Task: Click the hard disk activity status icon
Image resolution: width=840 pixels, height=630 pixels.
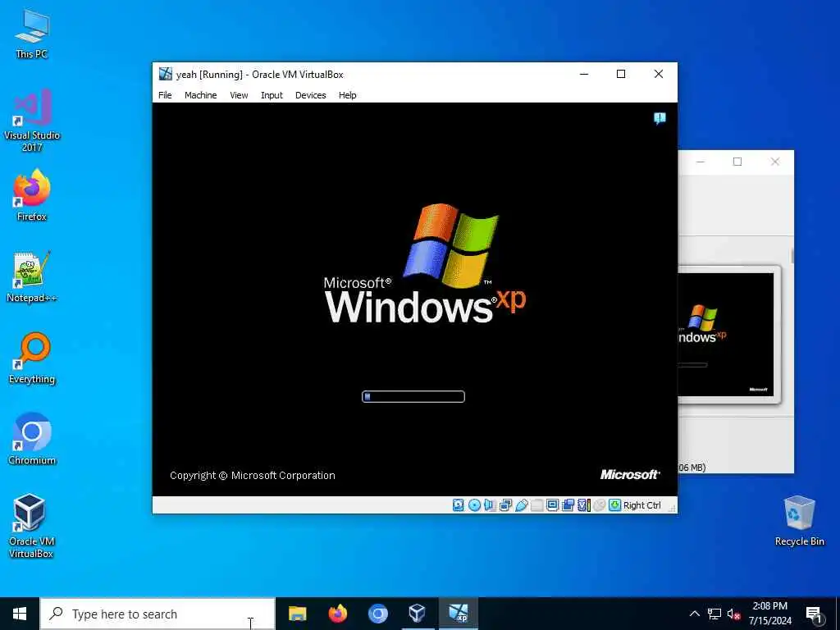Action: point(458,505)
